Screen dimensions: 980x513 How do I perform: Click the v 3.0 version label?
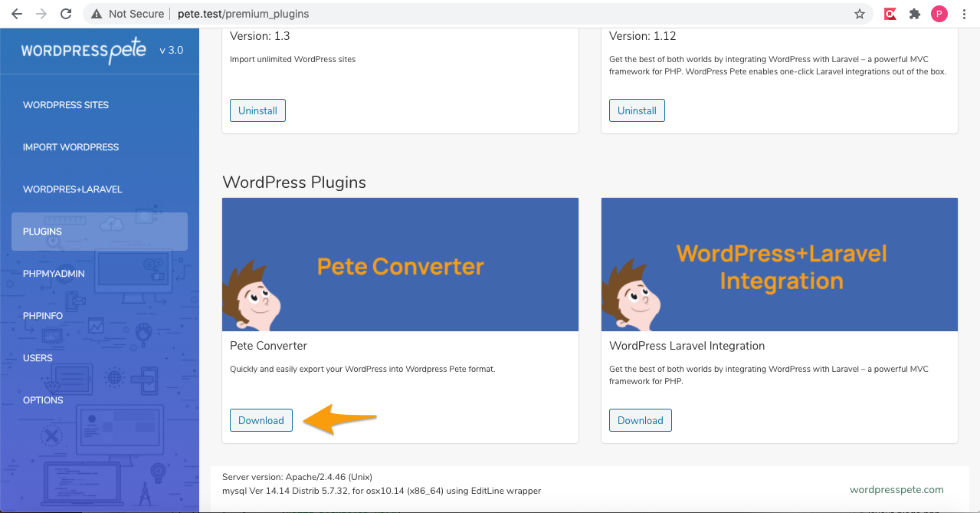(171, 51)
